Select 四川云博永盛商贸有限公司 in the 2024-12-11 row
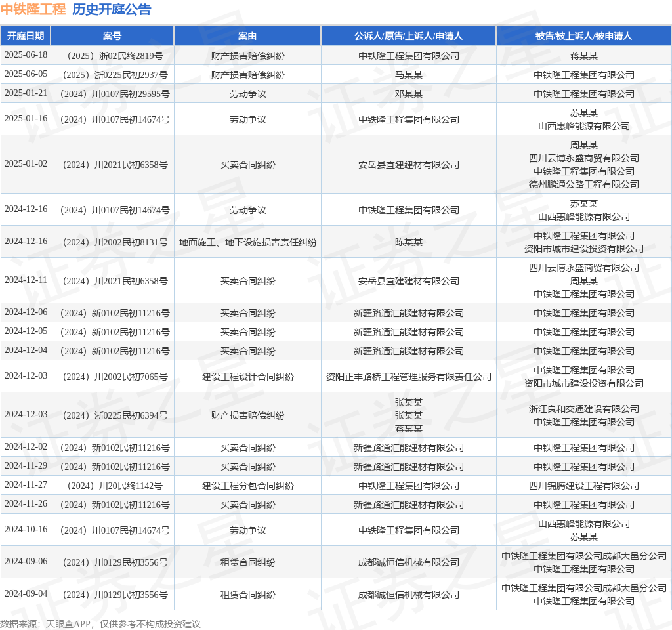The height and width of the screenshot is (630, 672). pyautogui.click(x=583, y=268)
